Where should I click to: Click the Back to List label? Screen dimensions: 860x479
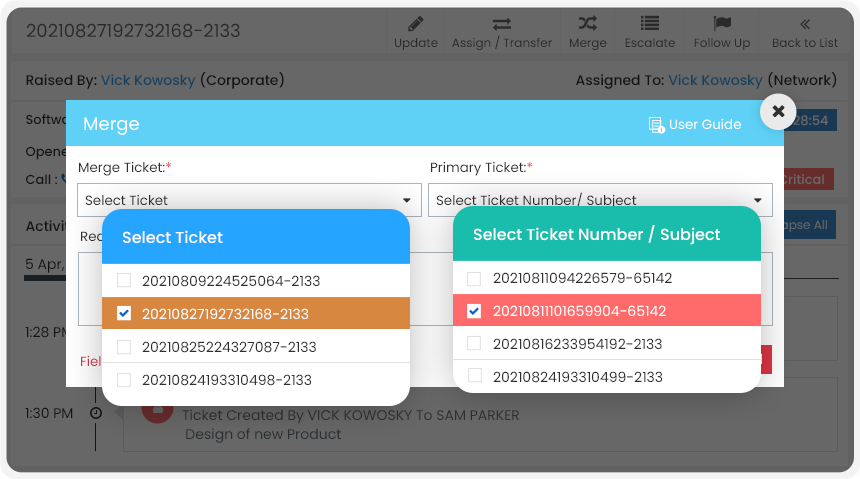click(805, 43)
